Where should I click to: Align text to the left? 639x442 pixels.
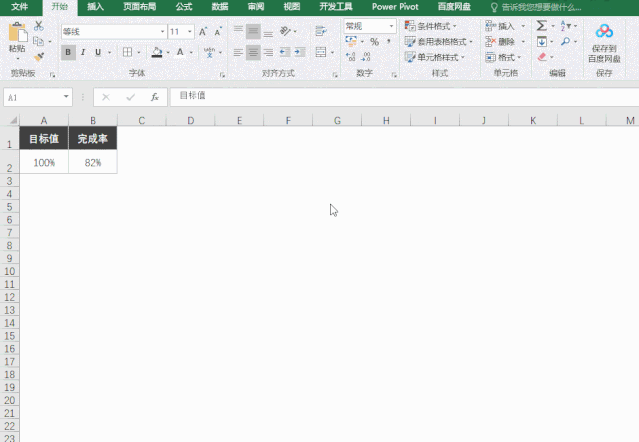(x=238, y=52)
